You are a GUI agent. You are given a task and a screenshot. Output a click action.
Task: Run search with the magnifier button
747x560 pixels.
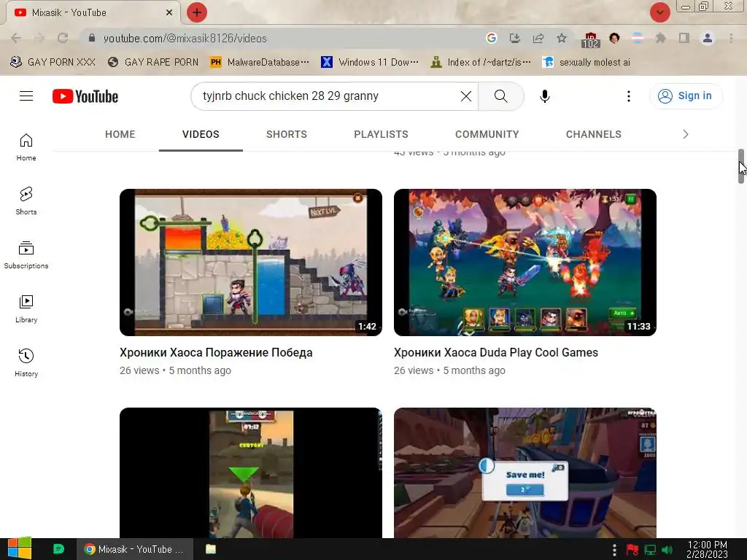coord(500,96)
